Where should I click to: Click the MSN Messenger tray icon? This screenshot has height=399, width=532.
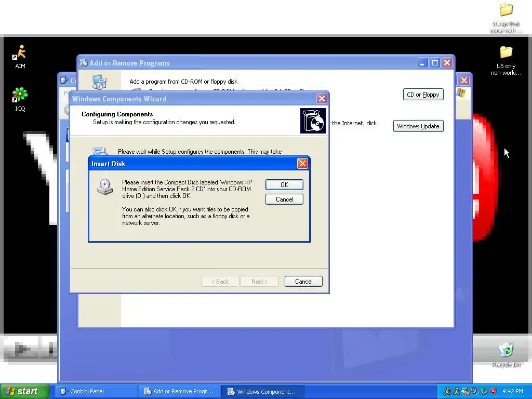click(x=465, y=391)
